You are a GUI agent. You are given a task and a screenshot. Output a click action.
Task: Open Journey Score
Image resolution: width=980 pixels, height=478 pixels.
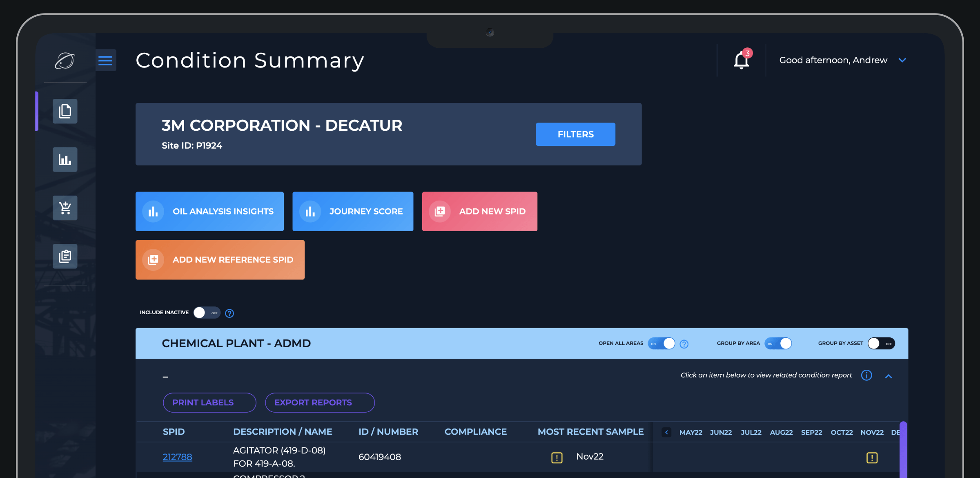click(x=353, y=211)
